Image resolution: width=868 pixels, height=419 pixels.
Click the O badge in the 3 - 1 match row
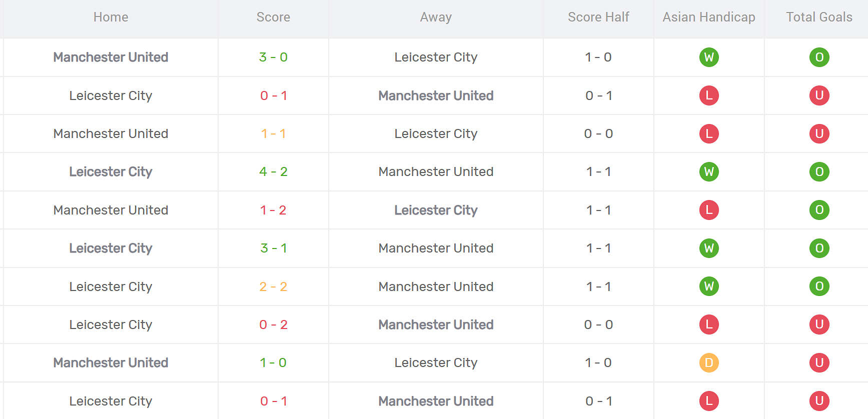(819, 248)
